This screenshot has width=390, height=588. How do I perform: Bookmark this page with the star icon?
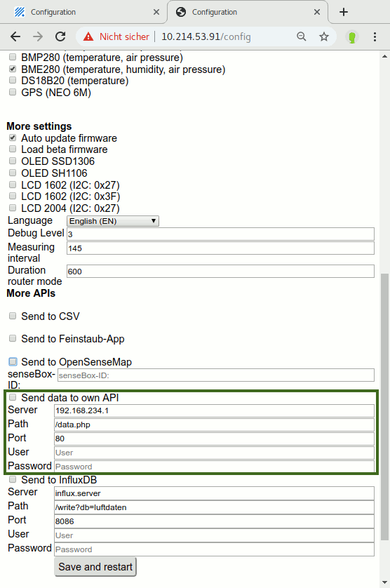[324, 36]
